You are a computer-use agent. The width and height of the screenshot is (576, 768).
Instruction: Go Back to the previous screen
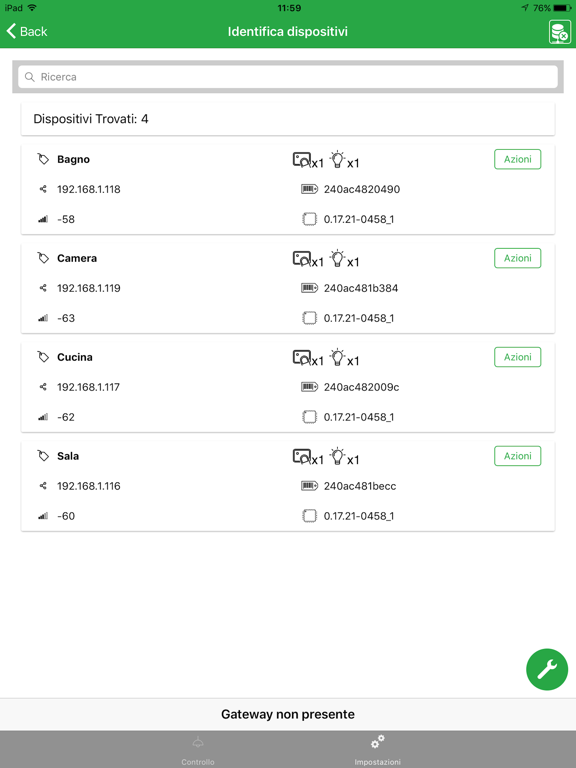point(27,31)
